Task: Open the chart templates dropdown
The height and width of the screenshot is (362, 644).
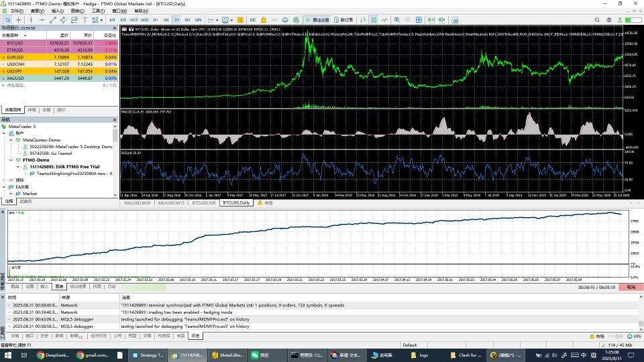Action: point(227,19)
